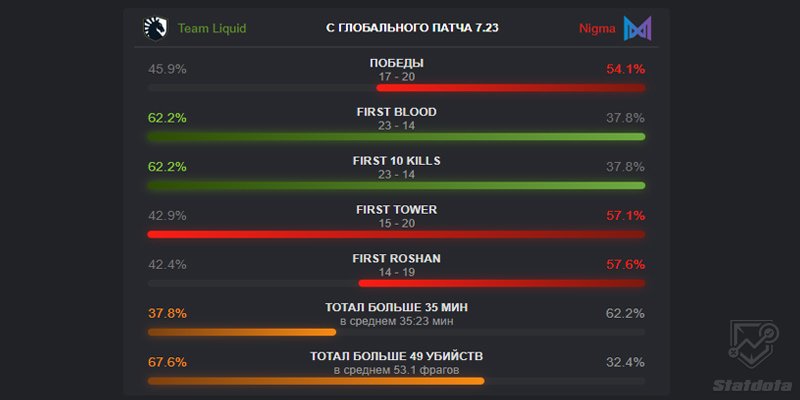
Task: Select the FIRST BLOOD stat label
Action: 396,112
